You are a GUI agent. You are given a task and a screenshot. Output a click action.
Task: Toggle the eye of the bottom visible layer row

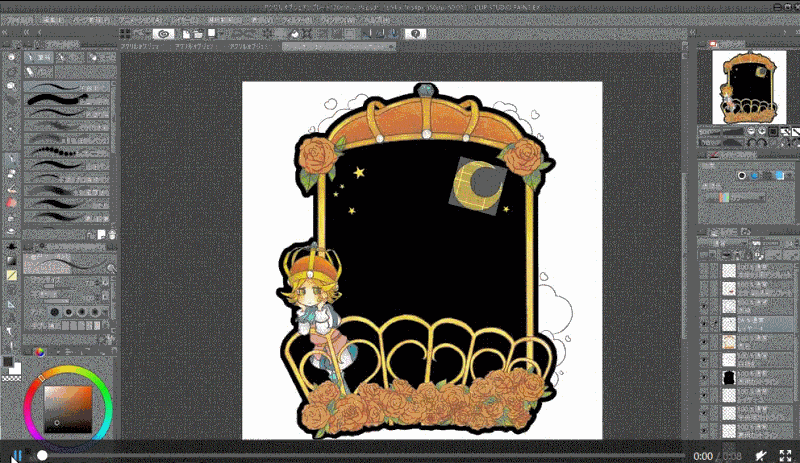click(x=704, y=430)
